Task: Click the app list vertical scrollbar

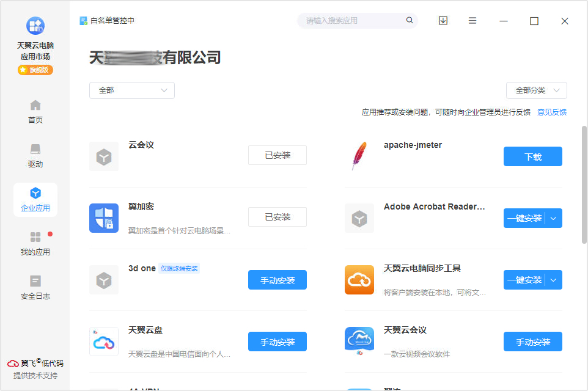Action: (x=584, y=185)
